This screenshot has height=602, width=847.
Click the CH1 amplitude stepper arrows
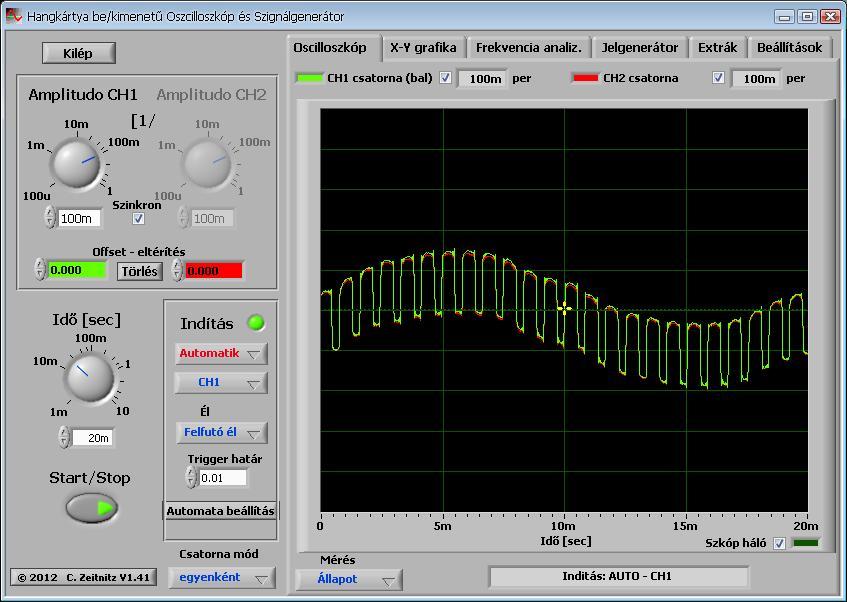click(x=50, y=218)
